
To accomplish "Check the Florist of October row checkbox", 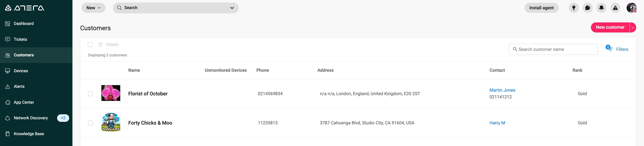I will click(90, 94).
